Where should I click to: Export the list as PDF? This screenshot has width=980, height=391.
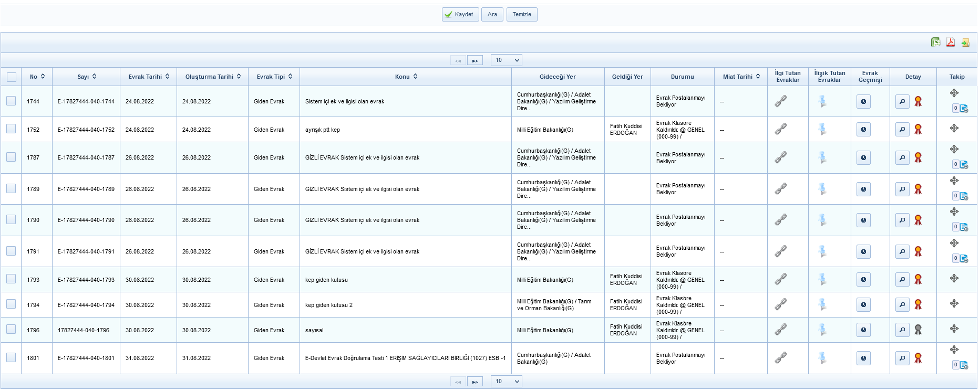point(951,42)
